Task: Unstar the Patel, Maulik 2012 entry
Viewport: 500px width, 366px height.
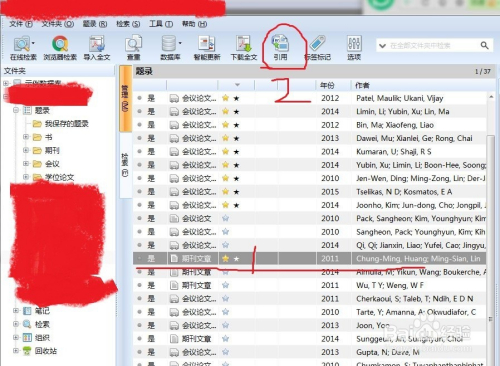Action: (226, 98)
